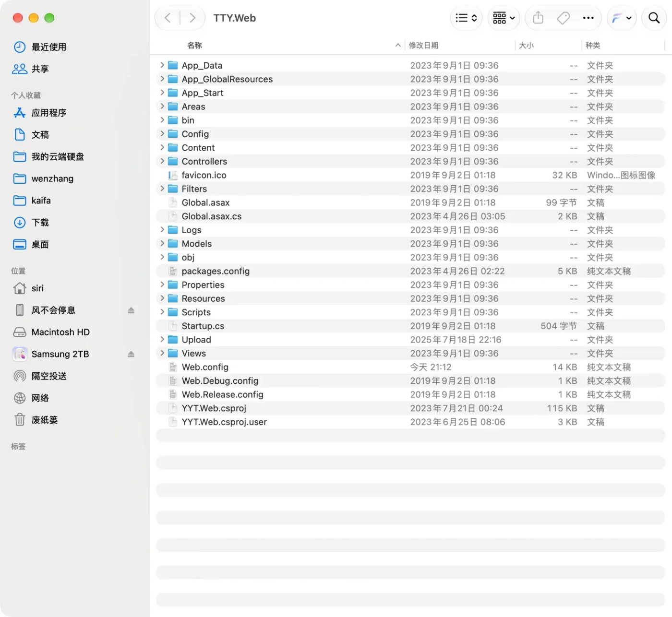
Task: Select the packages.config file
Action: pyautogui.click(x=411, y=271)
